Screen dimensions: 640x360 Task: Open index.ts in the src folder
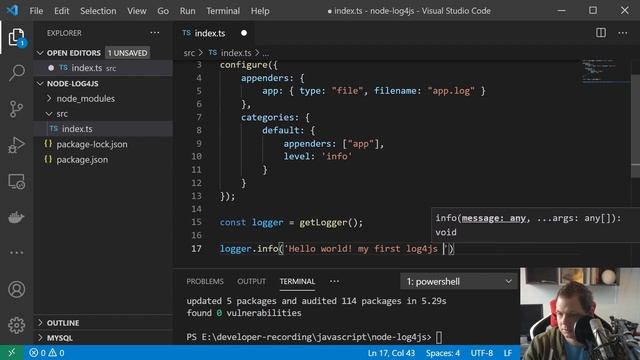tap(104, 129)
